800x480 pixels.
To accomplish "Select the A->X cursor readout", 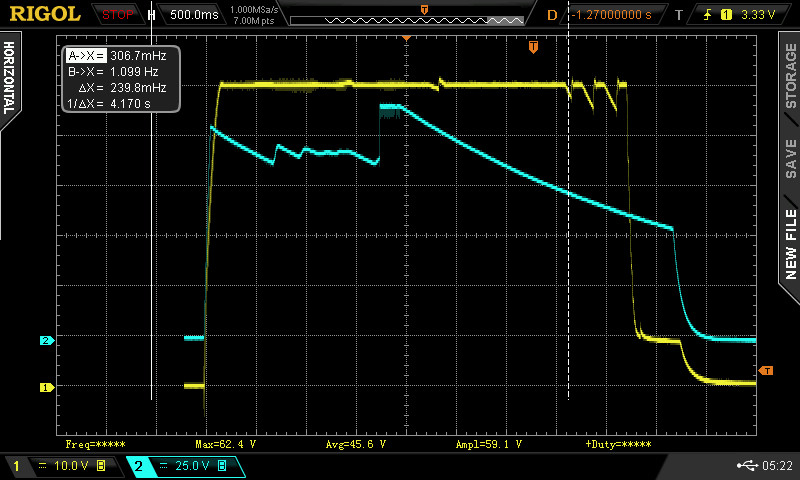I will tap(117, 56).
